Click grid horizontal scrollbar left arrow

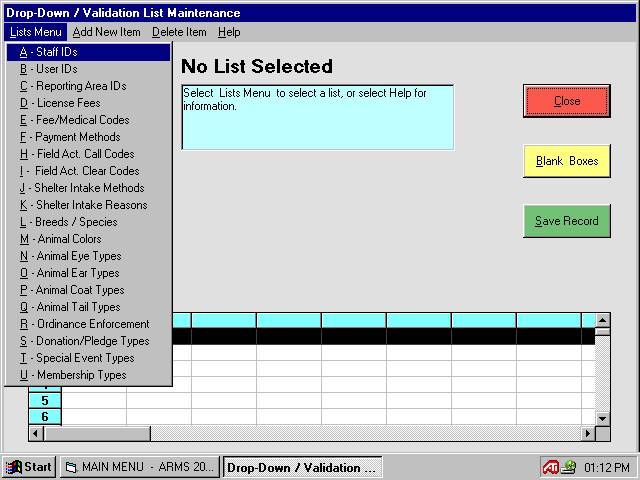36,433
